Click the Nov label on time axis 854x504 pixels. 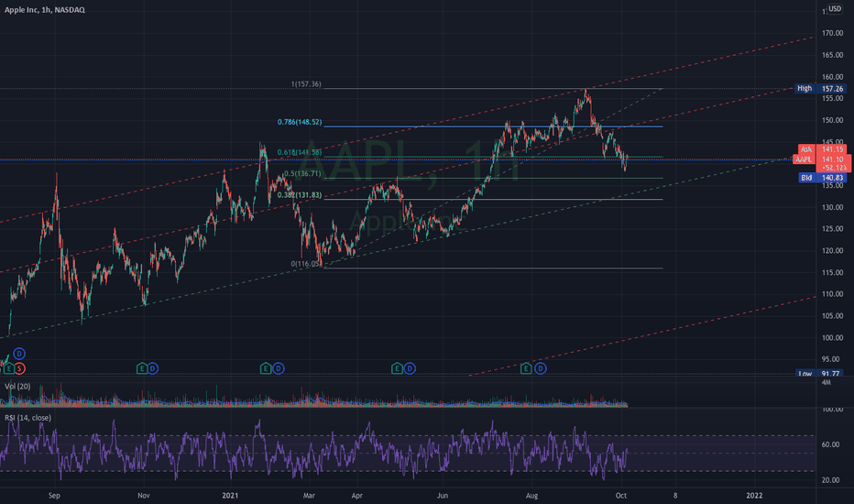pyautogui.click(x=143, y=495)
